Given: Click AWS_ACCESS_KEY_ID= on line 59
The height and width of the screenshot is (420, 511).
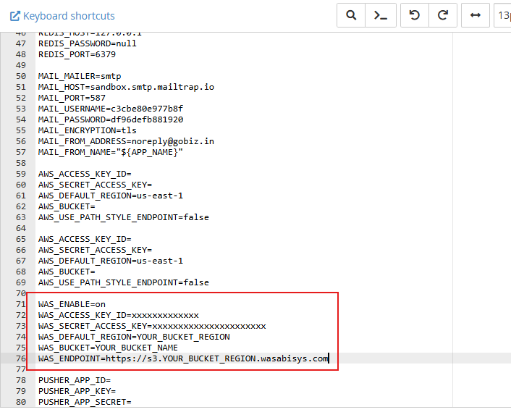Looking at the screenshot, I should pos(85,174).
